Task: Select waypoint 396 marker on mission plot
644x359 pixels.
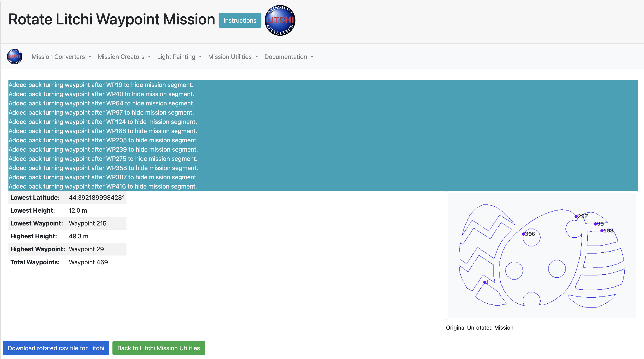Action: [523, 234]
